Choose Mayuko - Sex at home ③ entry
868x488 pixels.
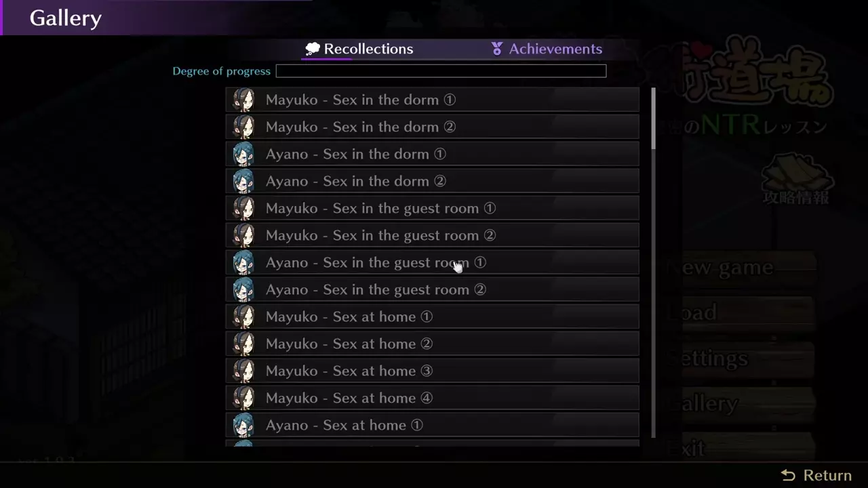pos(433,371)
